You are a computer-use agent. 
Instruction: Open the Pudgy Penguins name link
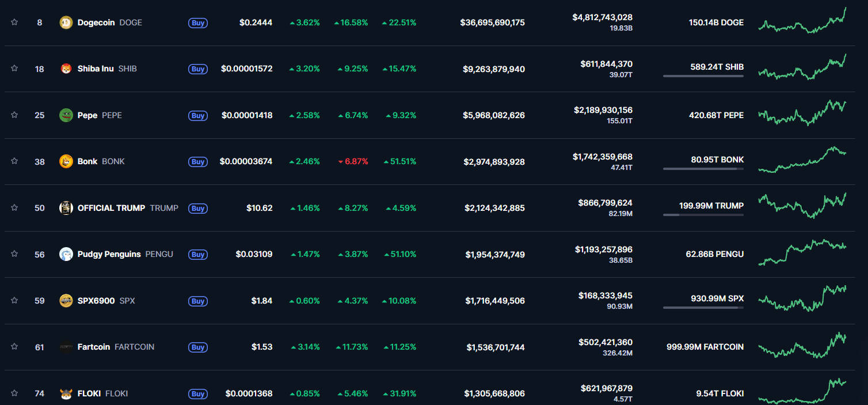click(109, 254)
